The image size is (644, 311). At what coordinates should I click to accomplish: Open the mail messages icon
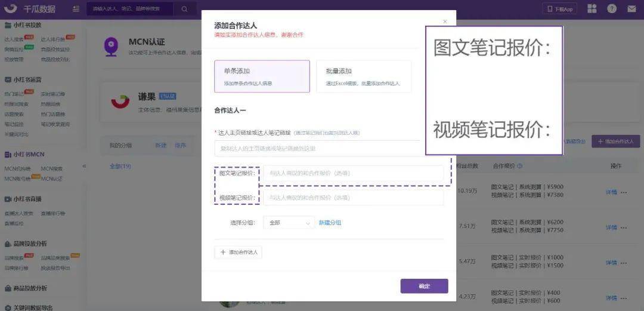[631, 9]
